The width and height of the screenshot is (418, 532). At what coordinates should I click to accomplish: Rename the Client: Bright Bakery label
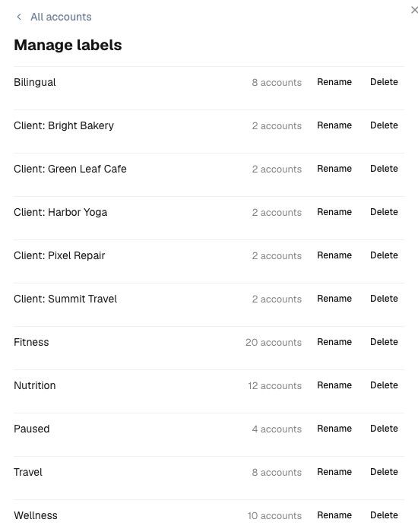(x=334, y=125)
